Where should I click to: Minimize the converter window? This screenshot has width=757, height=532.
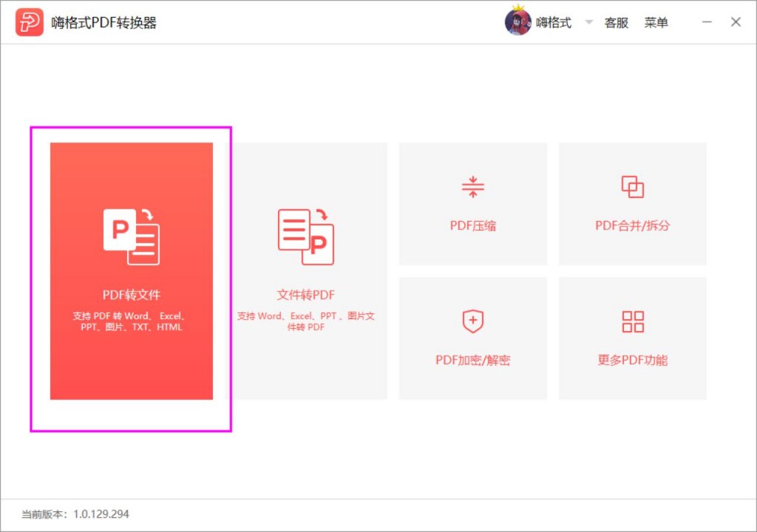(707, 21)
